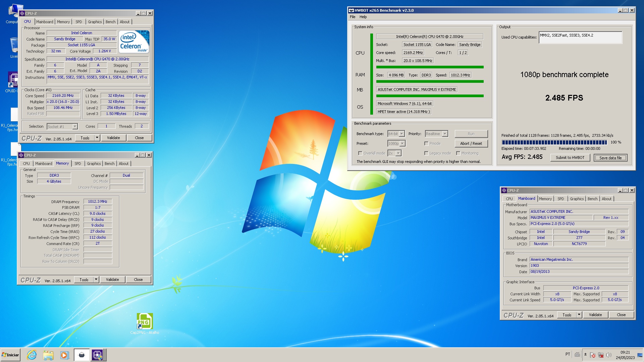Switch to Bench tab in top-left CPU-Z
The height and width of the screenshot is (362, 644).
tap(110, 22)
